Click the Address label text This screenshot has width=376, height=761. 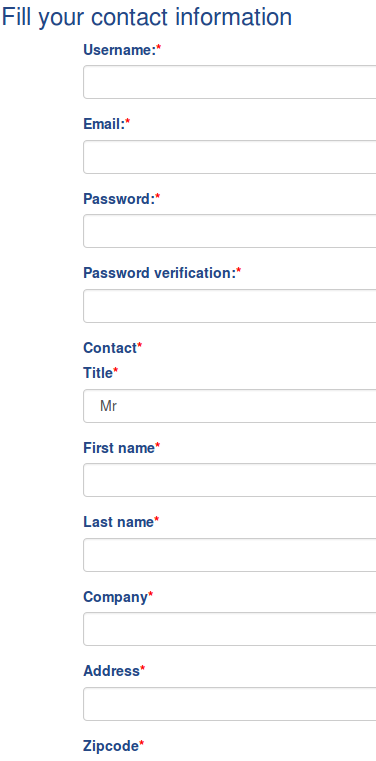[112, 671]
